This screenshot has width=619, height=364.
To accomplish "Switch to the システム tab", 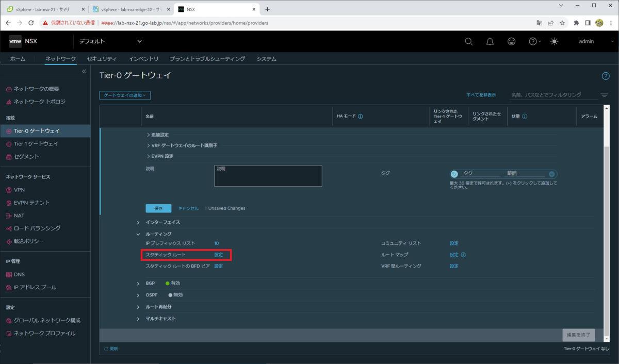I will (x=266, y=59).
